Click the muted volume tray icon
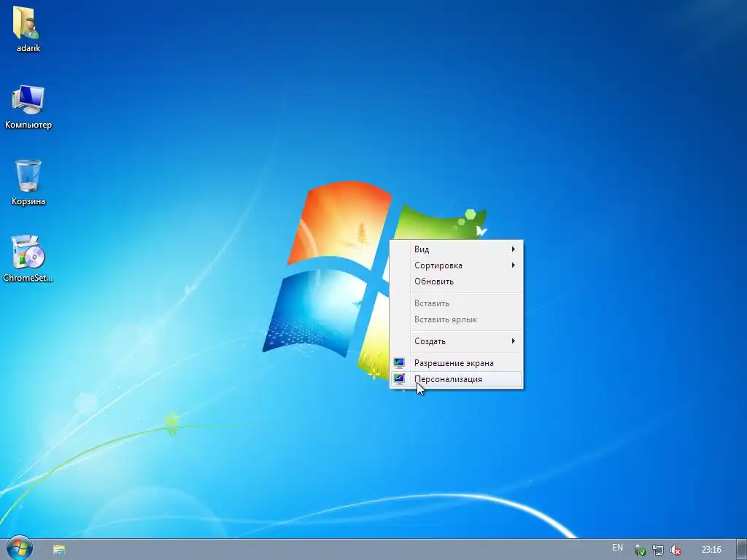 click(x=675, y=550)
